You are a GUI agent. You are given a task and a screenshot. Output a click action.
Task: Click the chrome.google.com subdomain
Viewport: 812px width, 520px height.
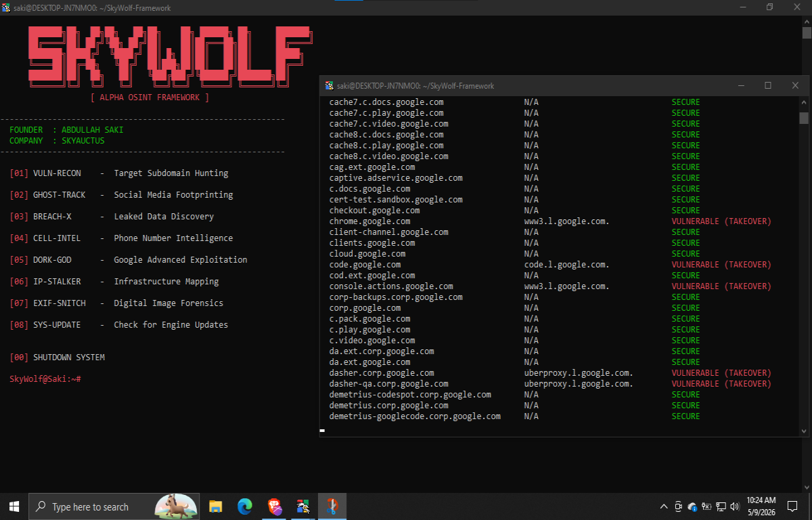coord(369,221)
